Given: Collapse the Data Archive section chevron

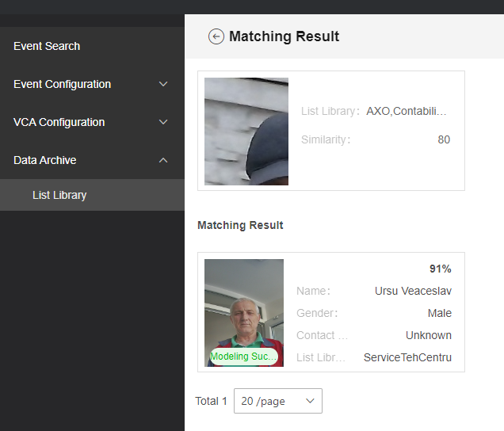Looking at the screenshot, I should click(163, 160).
